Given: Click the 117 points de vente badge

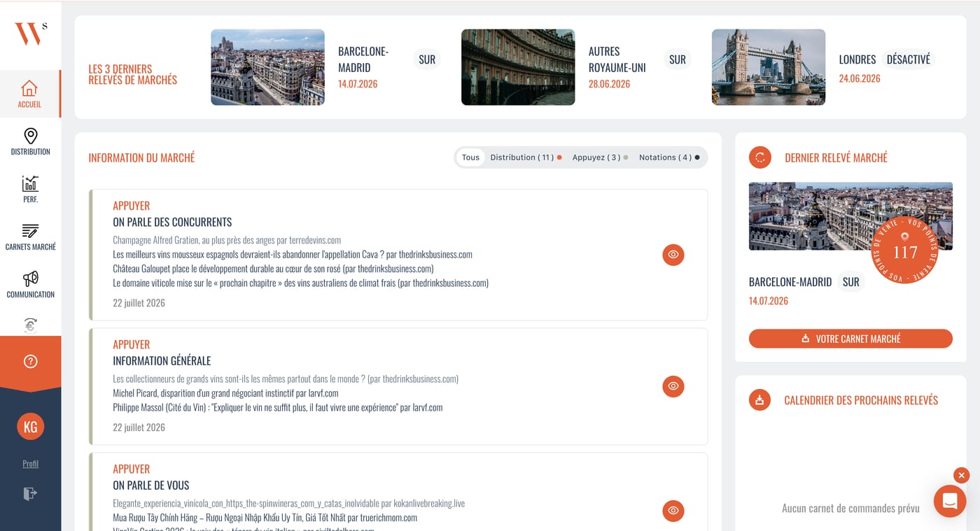Looking at the screenshot, I should tap(904, 250).
